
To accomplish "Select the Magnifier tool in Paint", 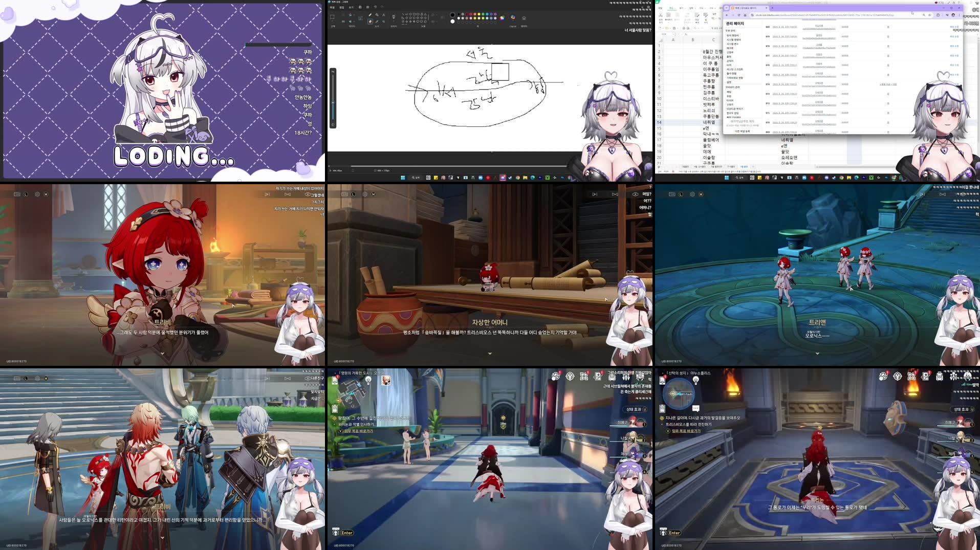I will tap(383, 21).
